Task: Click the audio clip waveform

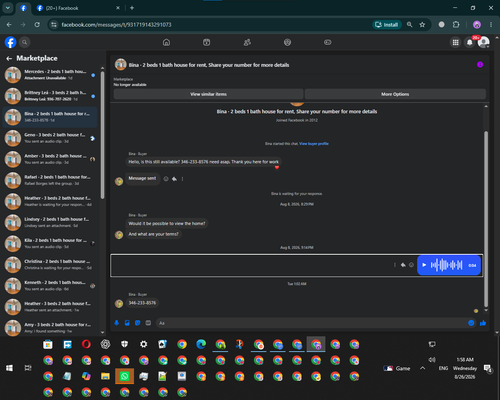Action: pyautogui.click(x=446, y=265)
